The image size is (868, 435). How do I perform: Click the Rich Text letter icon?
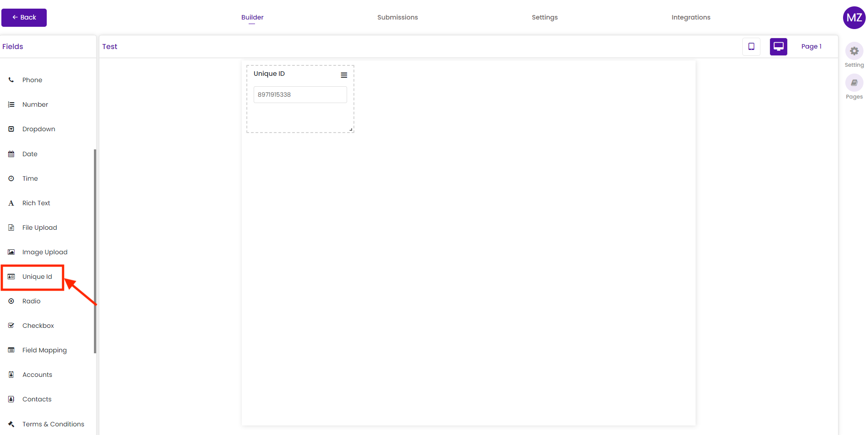(x=11, y=203)
